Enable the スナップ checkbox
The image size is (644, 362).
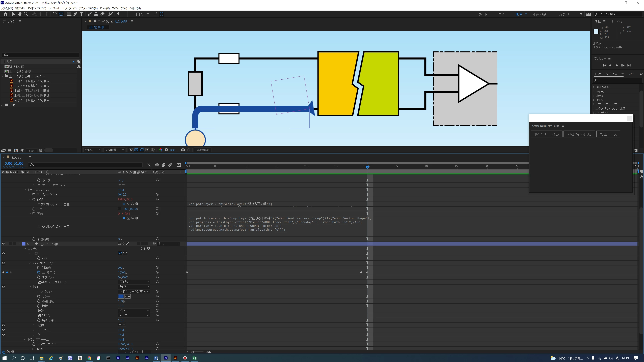click(138, 14)
